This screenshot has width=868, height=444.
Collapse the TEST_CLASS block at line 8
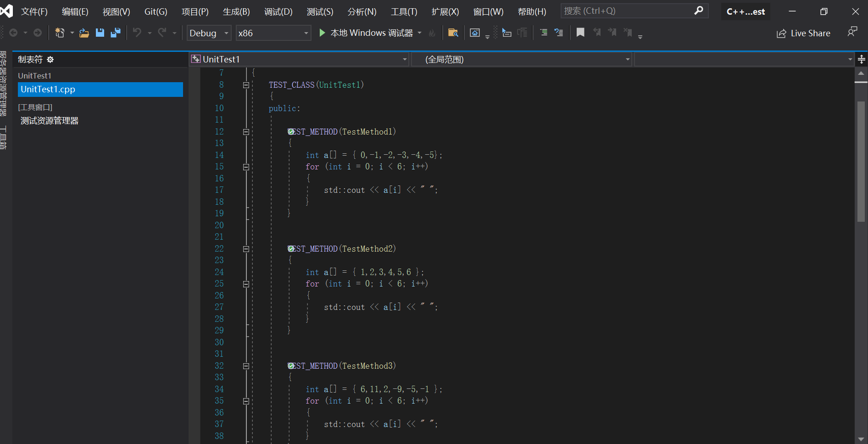[246, 85]
